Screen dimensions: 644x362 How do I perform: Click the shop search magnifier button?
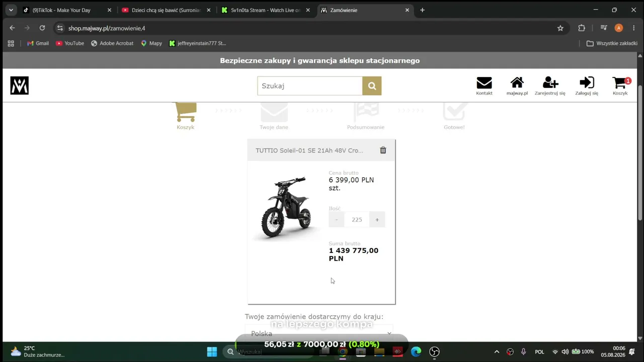tap(372, 86)
